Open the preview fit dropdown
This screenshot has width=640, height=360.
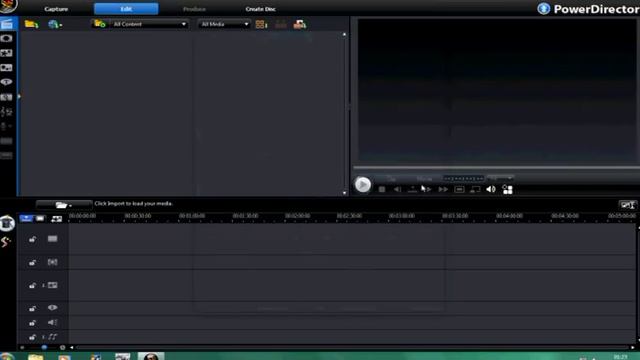coord(500,178)
